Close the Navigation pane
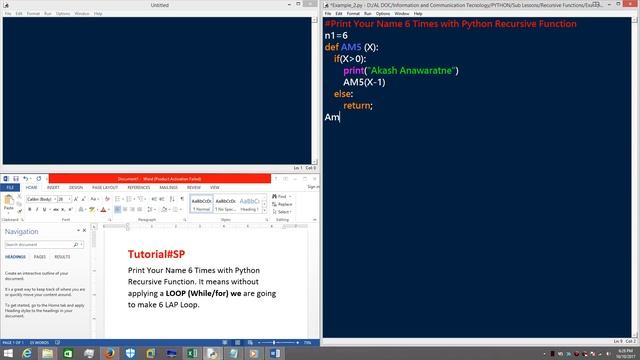This screenshot has height=360, width=640. tap(84, 231)
